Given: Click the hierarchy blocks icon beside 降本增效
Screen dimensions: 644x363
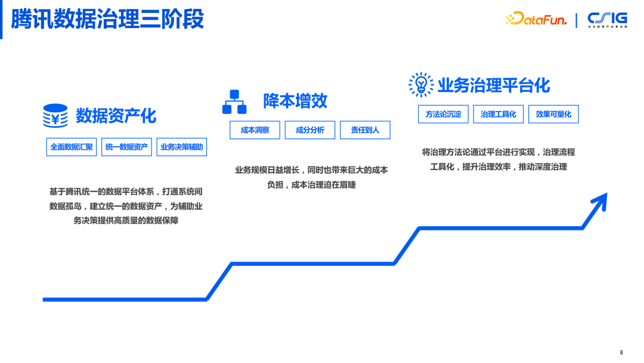Looking at the screenshot, I should point(234,102).
